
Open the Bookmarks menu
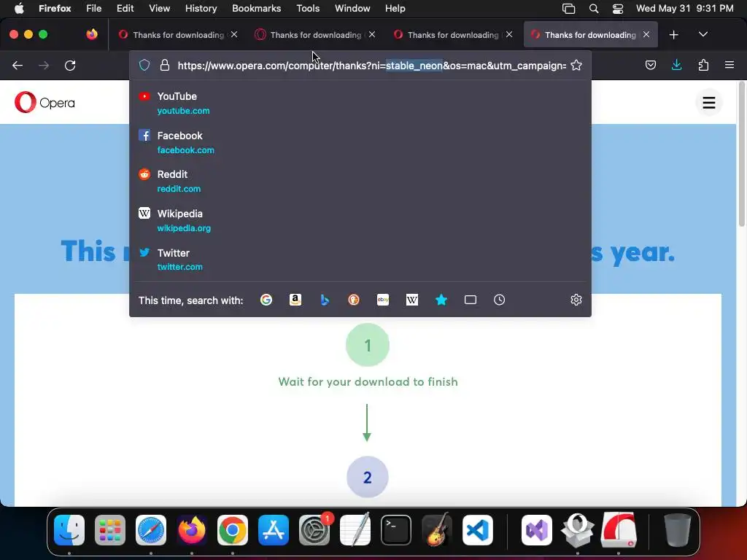[x=256, y=8]
